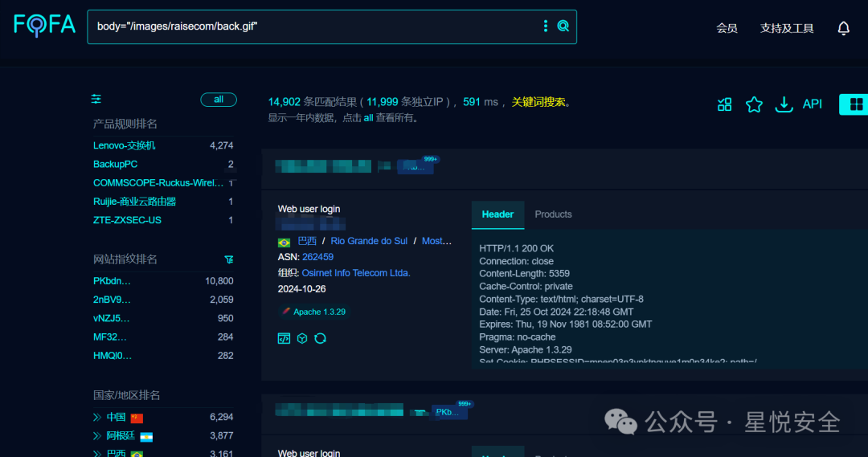Click the 阿根廷 country name
The image size is (868, 457).
click(121, 436)
